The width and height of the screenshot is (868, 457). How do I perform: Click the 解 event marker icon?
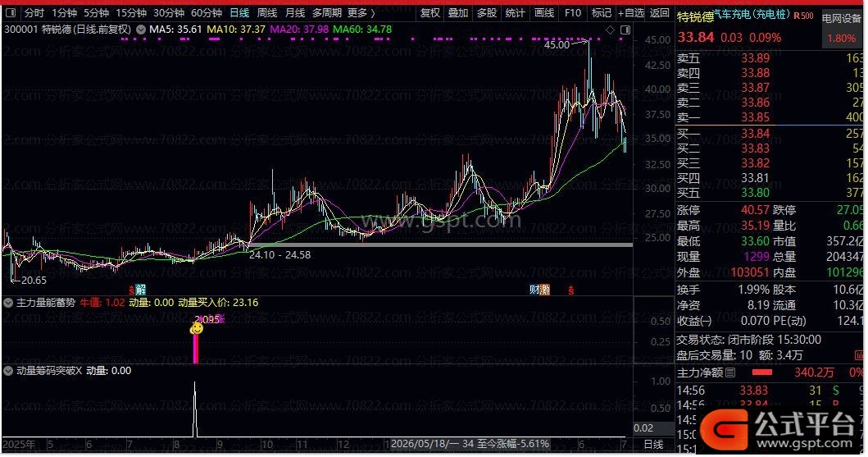pos(141,290)
